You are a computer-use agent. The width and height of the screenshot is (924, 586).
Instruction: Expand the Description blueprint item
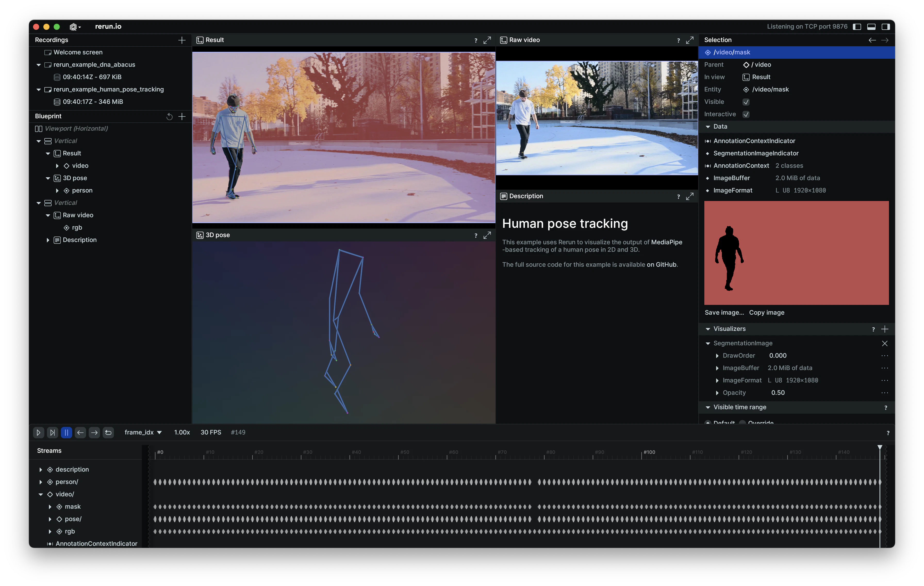pos(48,240)
